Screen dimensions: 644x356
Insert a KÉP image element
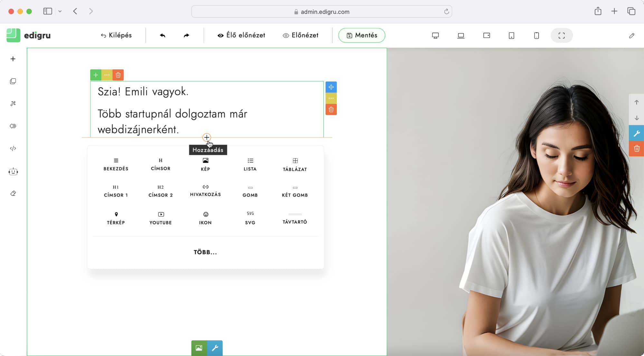[205, 164]
